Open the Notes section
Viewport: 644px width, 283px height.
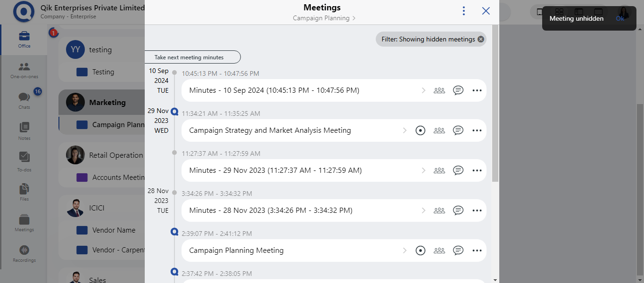click(24, 130)
